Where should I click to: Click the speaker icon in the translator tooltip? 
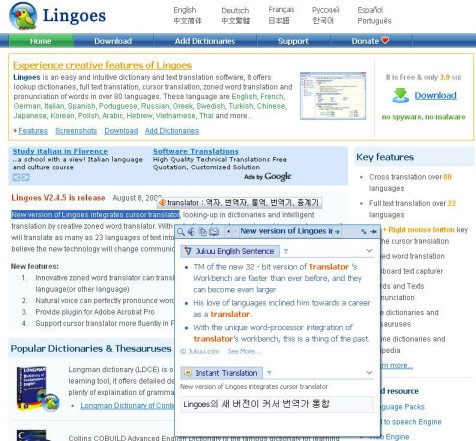coord(162,202)
